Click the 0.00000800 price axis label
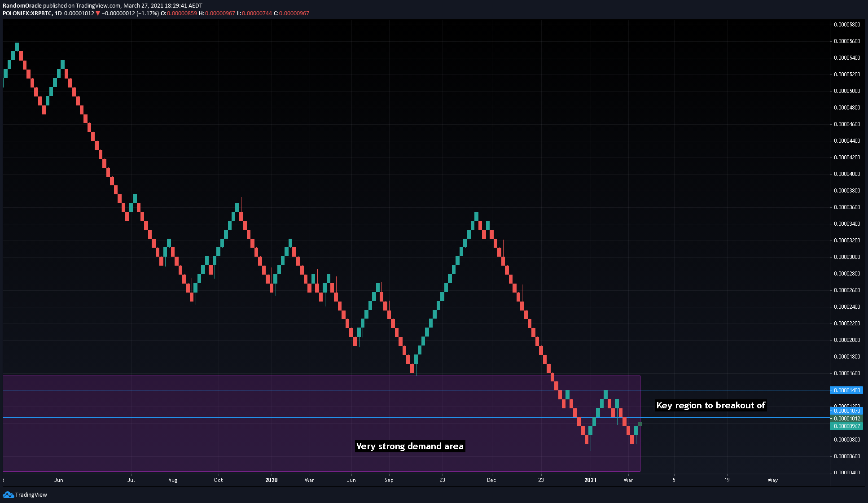The image size is (868, 503). (847, 439)
